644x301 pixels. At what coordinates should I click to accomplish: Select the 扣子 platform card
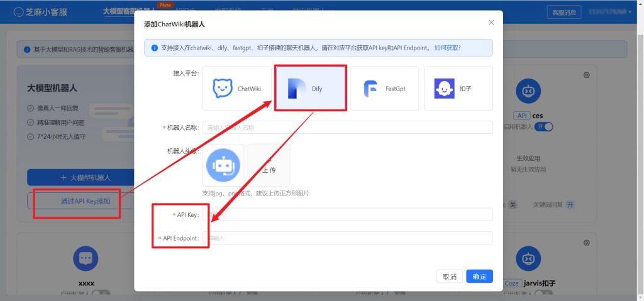pos(458,89)
